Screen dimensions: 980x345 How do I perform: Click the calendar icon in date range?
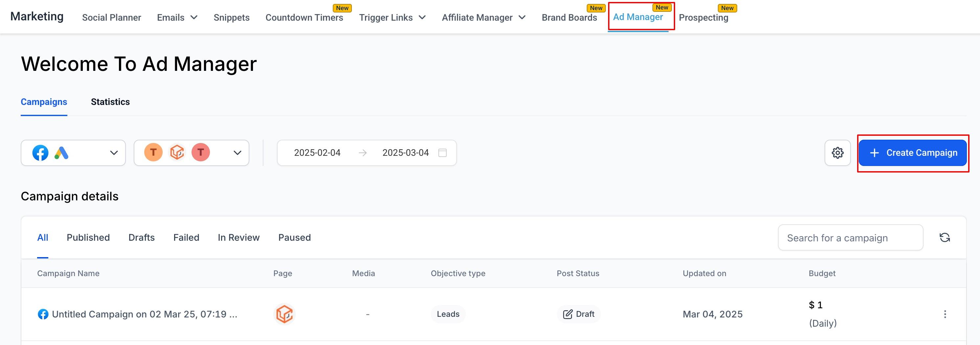click(443, 153)
